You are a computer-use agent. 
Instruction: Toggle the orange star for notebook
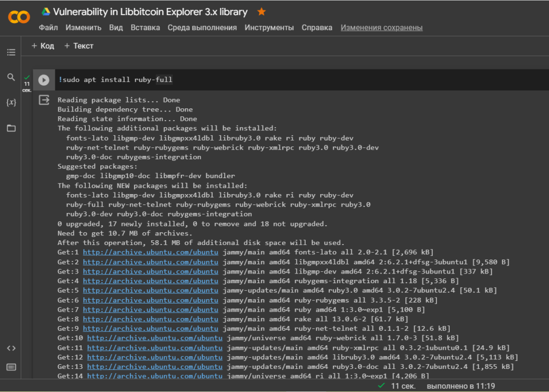pos(261,12)
